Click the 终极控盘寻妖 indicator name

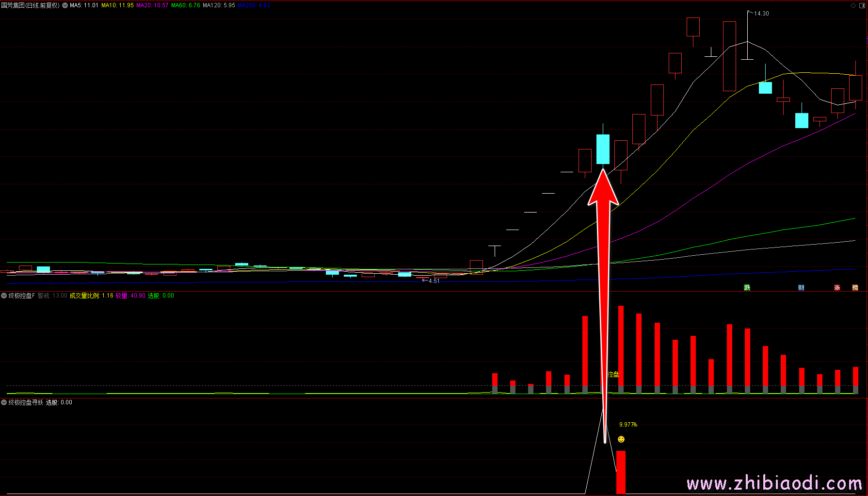click(x=26, y=402)
